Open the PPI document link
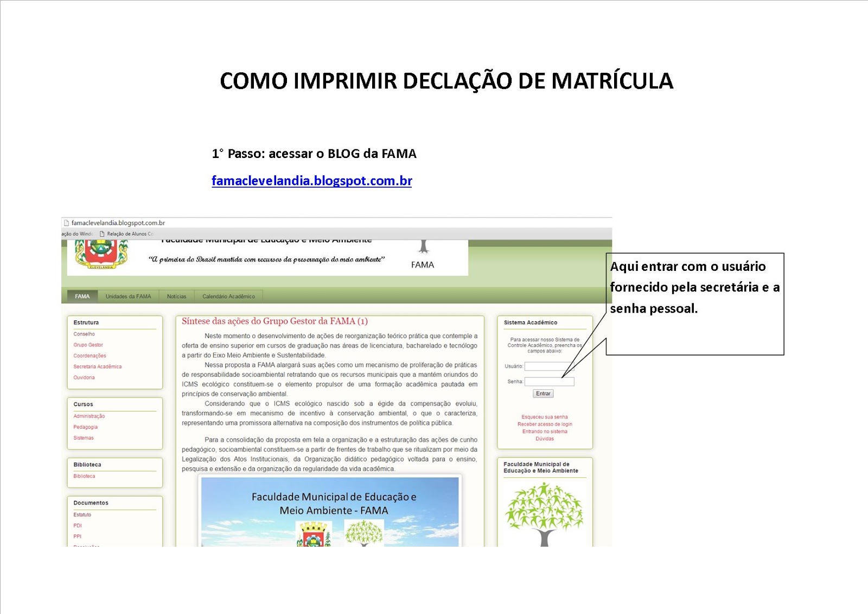The image size is (868, 614). 78,536
